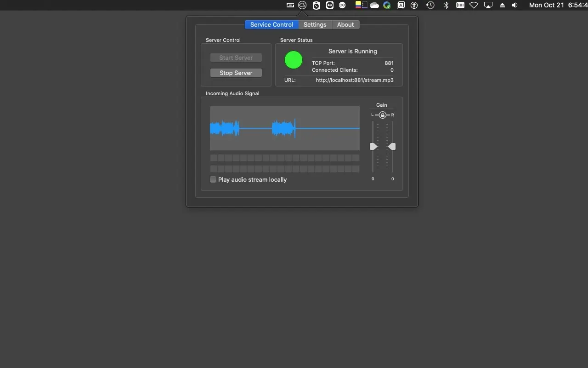The width and height of the screenshot is (588, 368).
Task: Enable Play audio stream locally
Action: click(x=213, y=179)
